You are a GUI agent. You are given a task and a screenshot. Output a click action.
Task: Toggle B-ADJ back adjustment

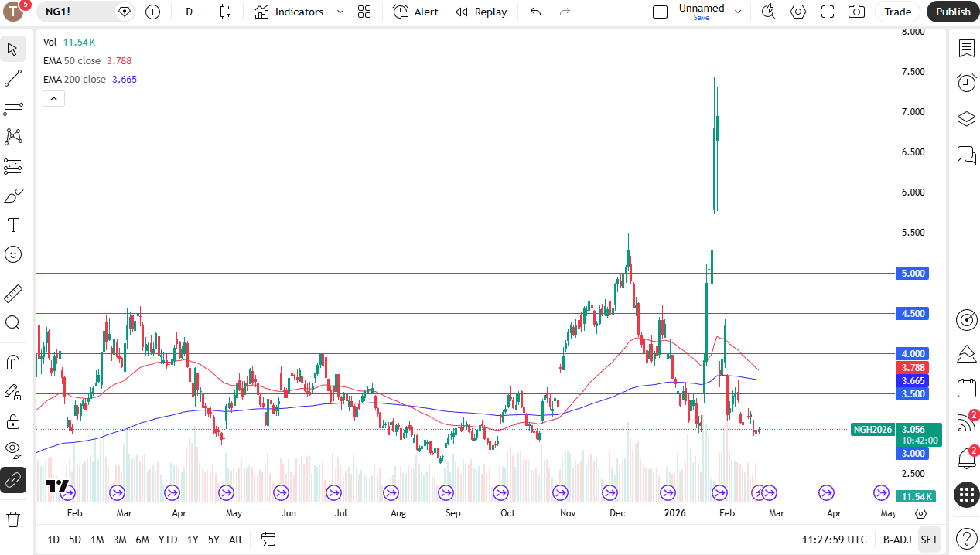coord(897,540)
